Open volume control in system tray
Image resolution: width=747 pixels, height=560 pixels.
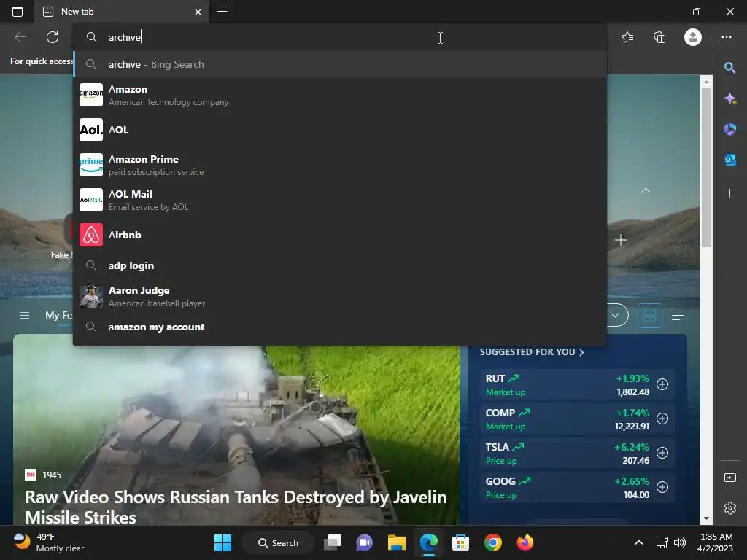[x=680, y=542]
